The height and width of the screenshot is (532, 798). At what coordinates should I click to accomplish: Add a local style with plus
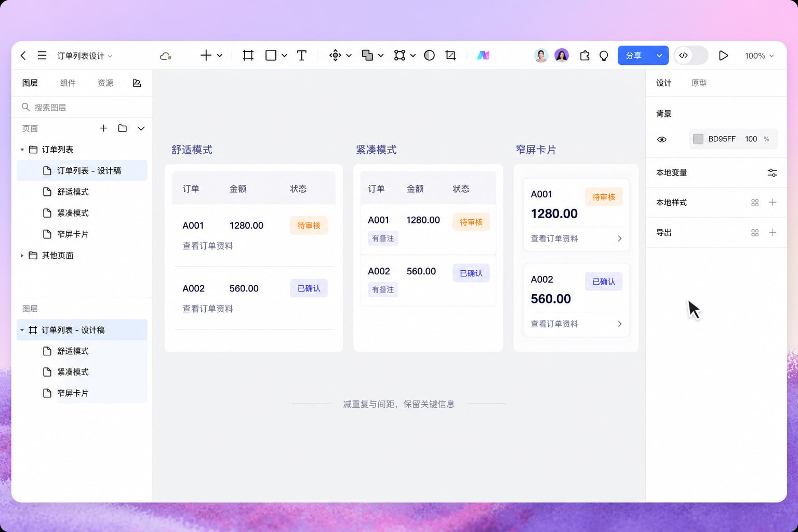(x=773, y=203)
